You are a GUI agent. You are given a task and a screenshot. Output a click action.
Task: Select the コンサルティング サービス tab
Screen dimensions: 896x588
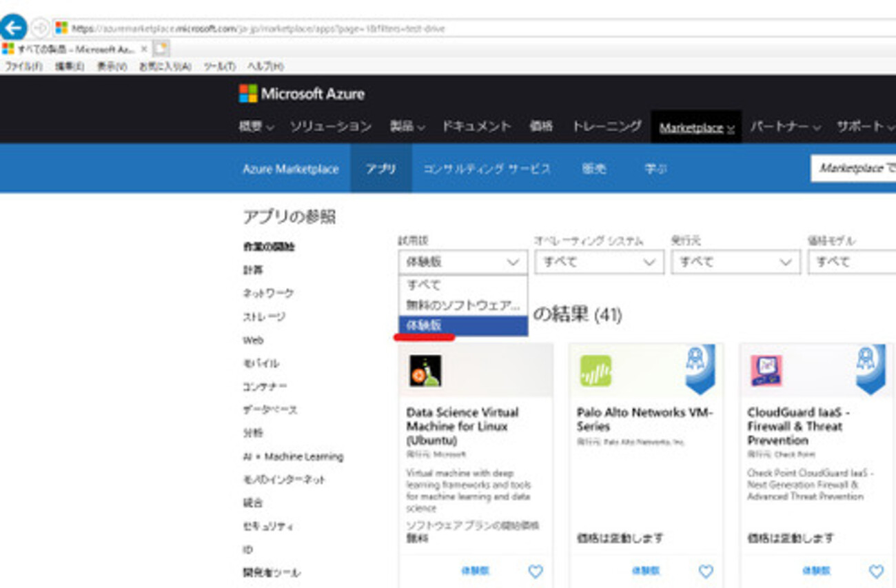(487, 169)
